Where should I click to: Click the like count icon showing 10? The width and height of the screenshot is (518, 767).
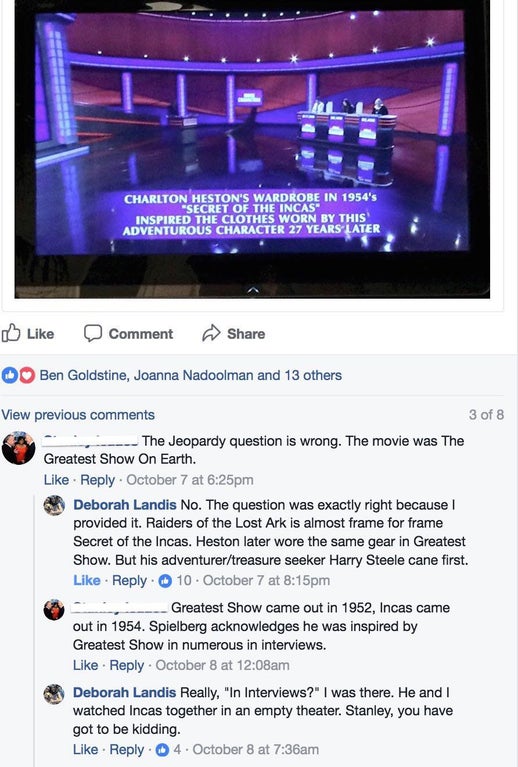[165, 581]
